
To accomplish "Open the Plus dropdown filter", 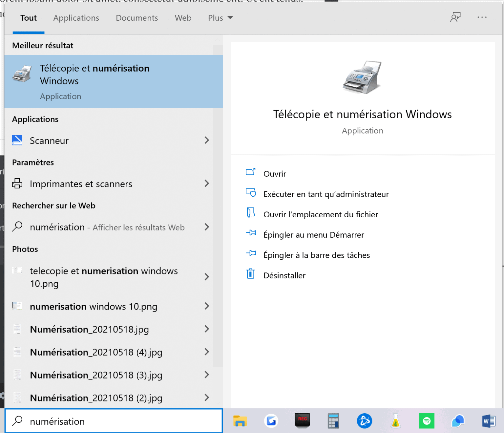I will coord(220,18).
